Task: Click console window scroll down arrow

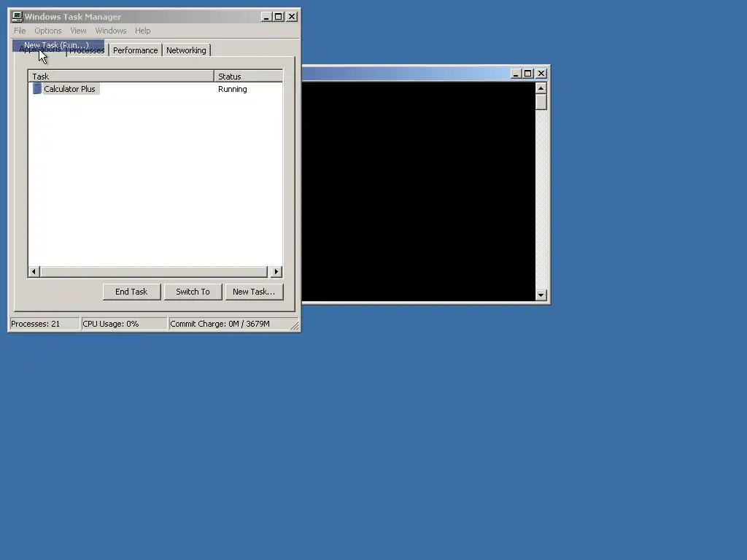Action: [541, 295]
